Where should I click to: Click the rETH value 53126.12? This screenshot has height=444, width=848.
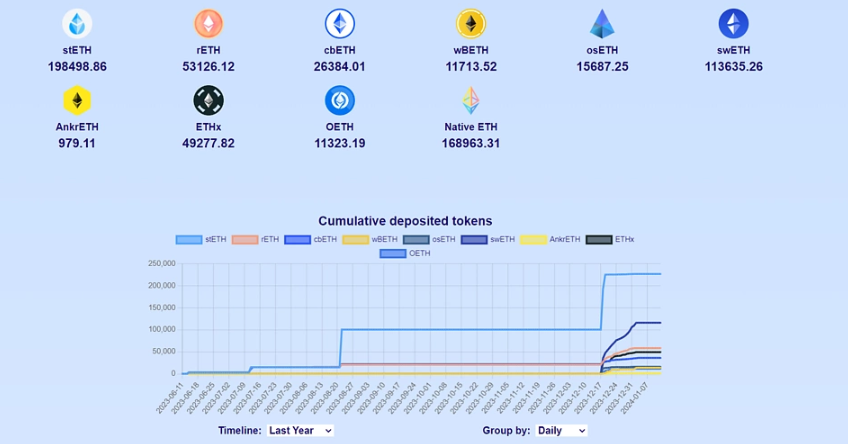[208, 67]
